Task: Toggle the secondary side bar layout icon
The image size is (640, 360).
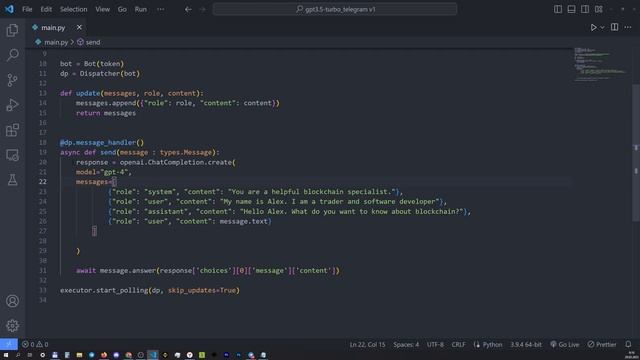Action: click(585, 9)
